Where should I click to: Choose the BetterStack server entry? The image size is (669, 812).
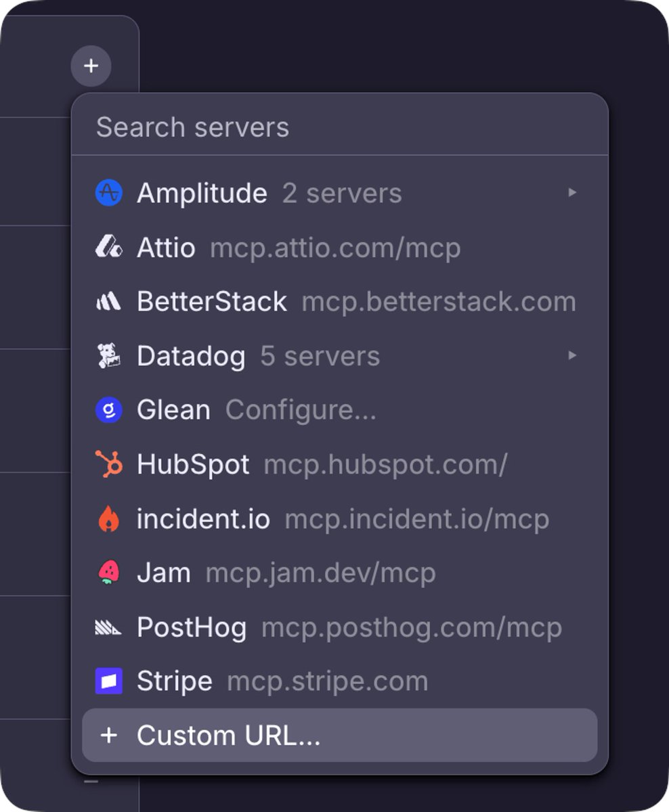[x=339, y=302]
